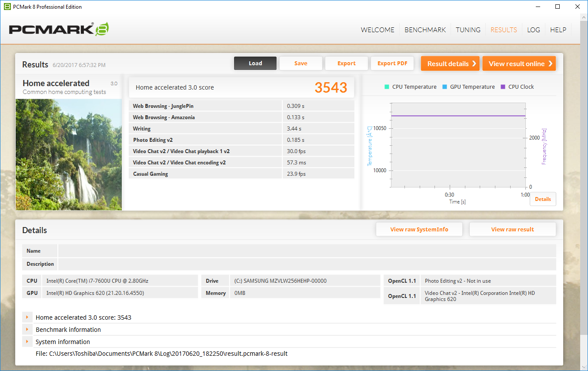
Task: Click View raw result button
Action: click(513, 229)
